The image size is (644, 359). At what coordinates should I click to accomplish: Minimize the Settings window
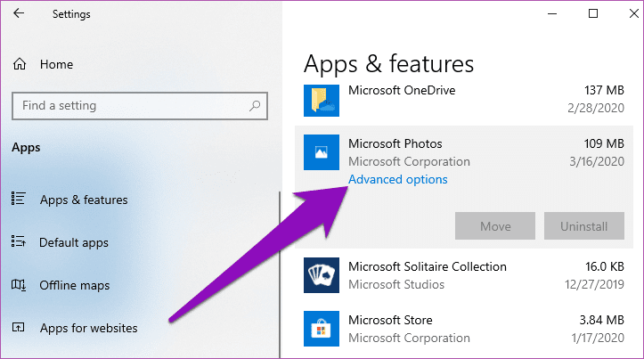[552, 13]
